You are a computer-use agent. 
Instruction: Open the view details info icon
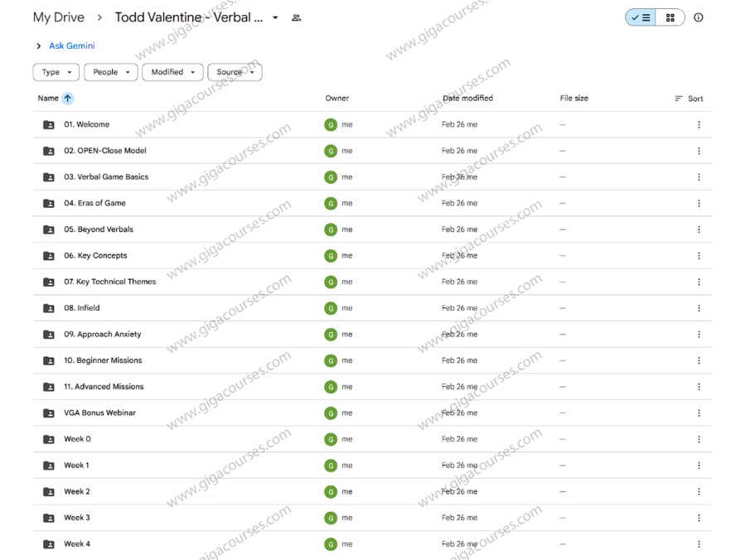click(698, 17)
